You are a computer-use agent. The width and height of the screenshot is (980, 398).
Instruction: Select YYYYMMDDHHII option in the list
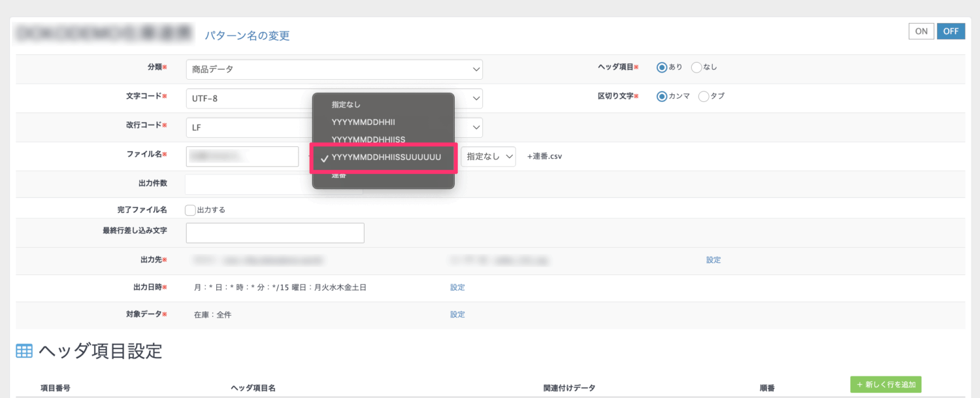click(x=363, y=122)
